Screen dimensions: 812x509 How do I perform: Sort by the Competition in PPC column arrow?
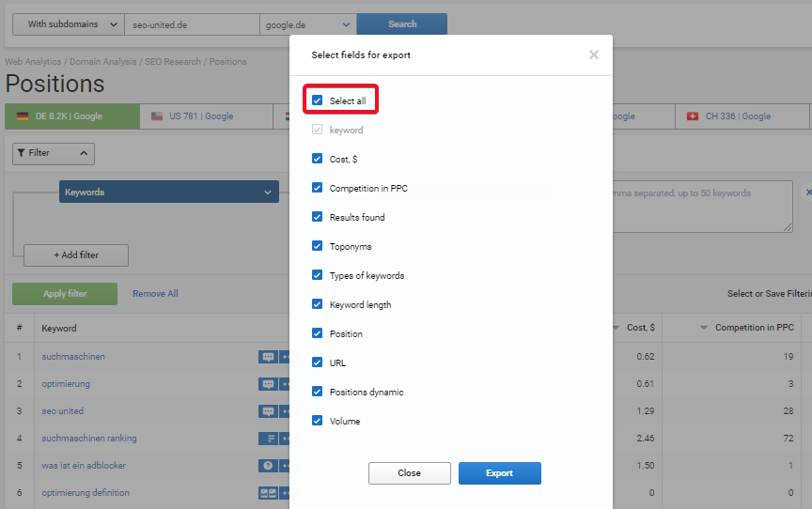[704, 328]
